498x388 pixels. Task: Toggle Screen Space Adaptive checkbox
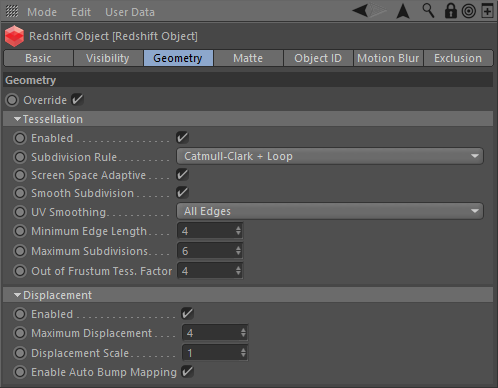coord(182,174)
